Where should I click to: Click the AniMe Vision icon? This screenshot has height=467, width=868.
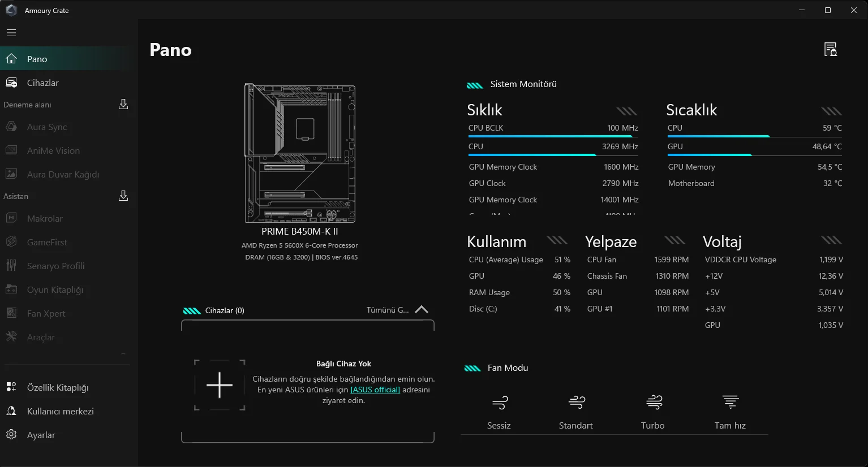11,150
